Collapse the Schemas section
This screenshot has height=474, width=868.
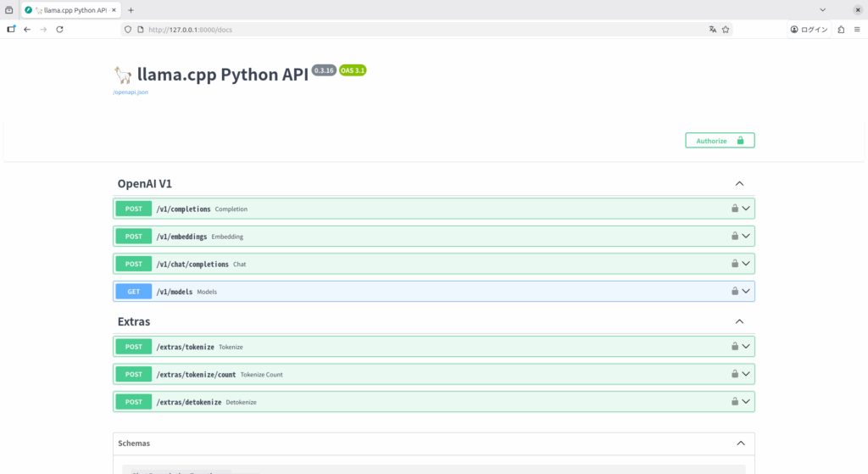click(740, 443)
